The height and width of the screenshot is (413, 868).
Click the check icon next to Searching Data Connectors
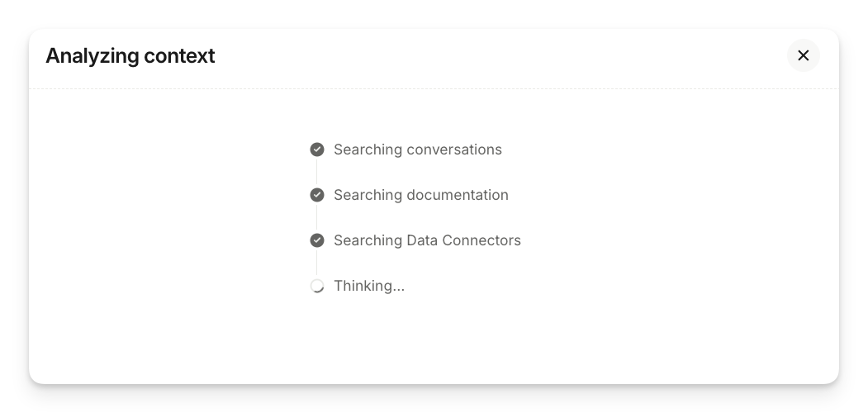pos(317,240)
